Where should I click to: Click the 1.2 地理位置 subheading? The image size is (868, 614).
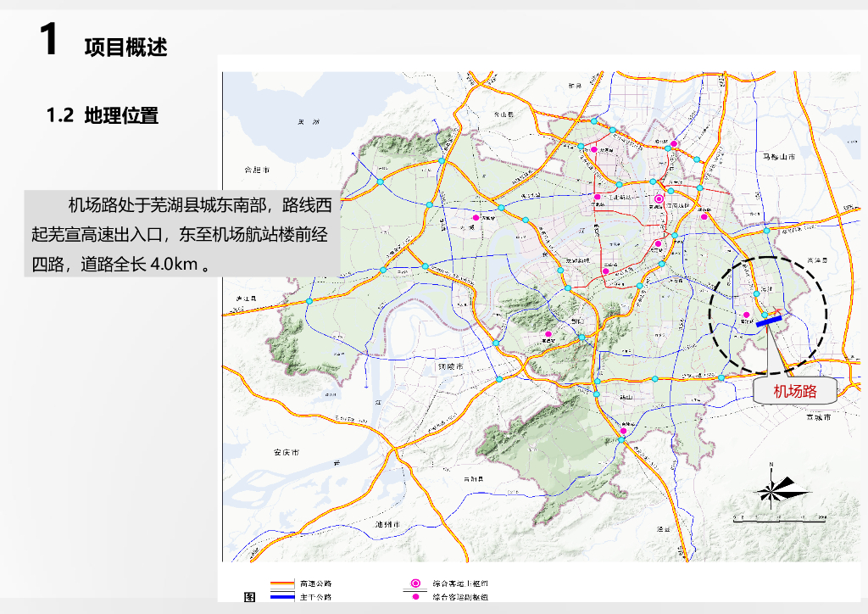103,116
